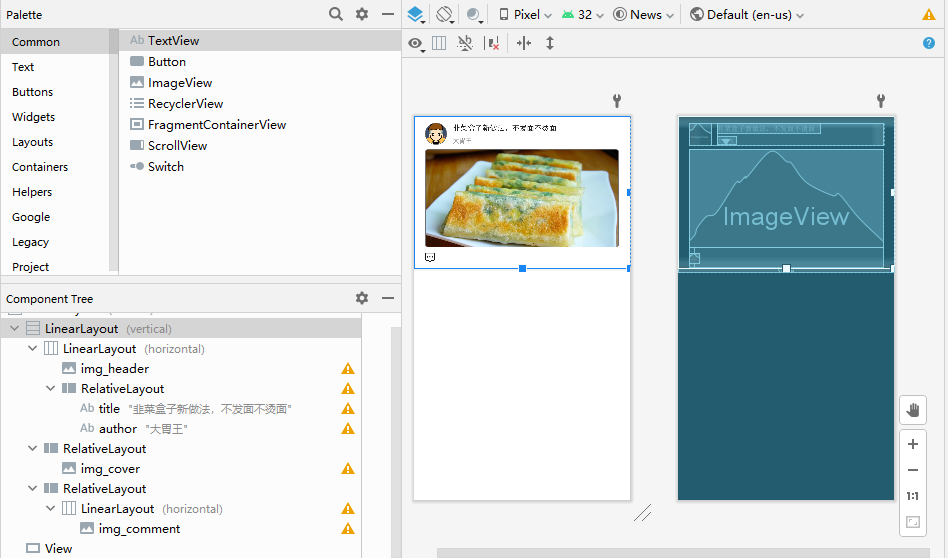Select the Layouts palette category
The width and height of the screenshot is (948, 558).
(x=33, y=142)
